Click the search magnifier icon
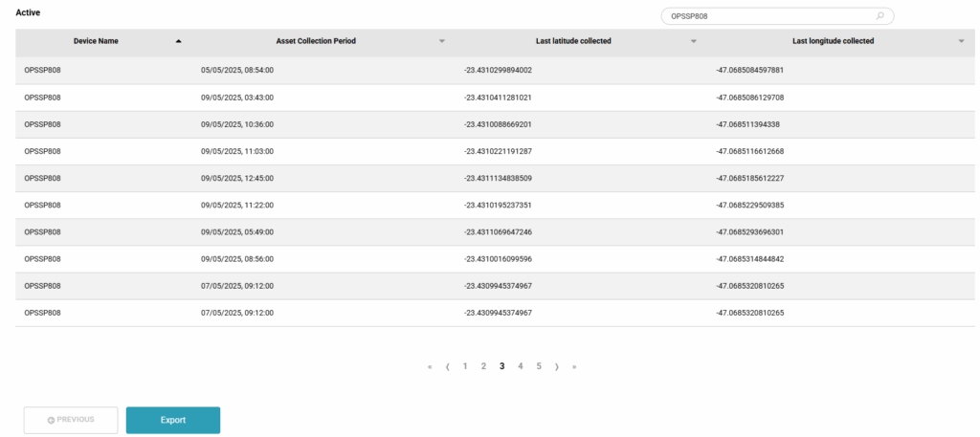The height and width of the screenshot is (437, 980). [880, 16]
